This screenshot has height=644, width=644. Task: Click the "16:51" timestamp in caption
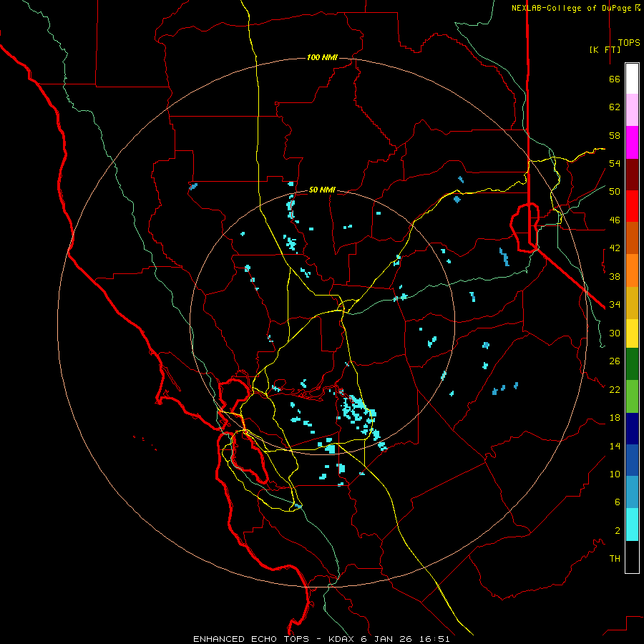click(434, 639)
